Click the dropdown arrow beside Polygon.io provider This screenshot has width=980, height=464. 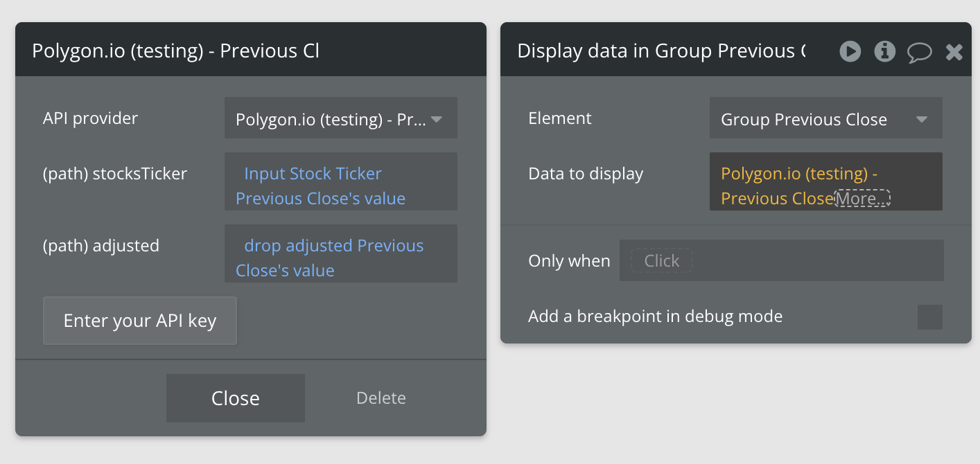437,119
